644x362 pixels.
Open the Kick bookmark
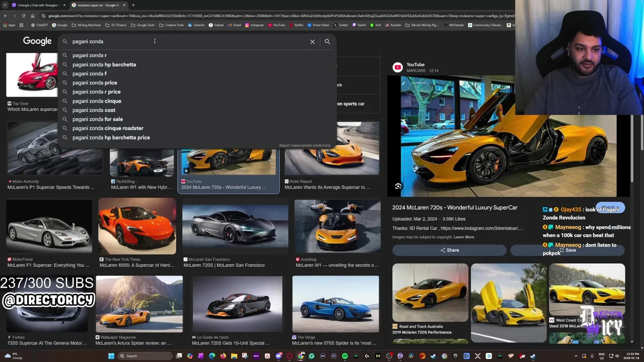[376, 25]
